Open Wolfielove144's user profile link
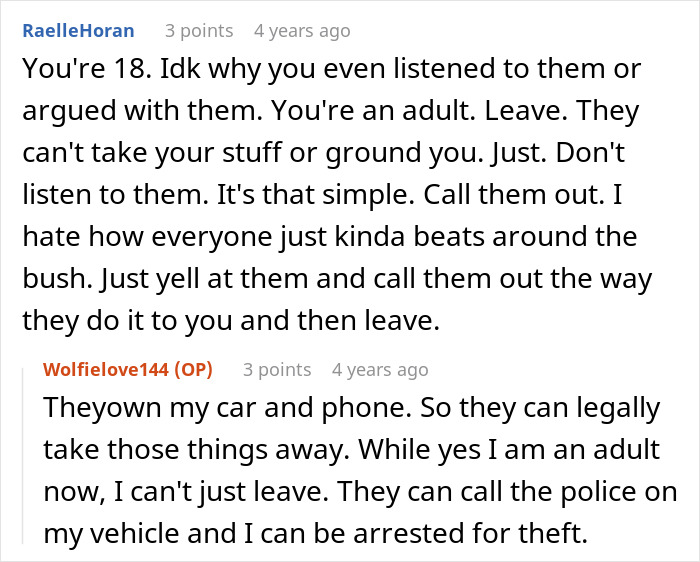700x562 pixels. (x=107, y=369)
